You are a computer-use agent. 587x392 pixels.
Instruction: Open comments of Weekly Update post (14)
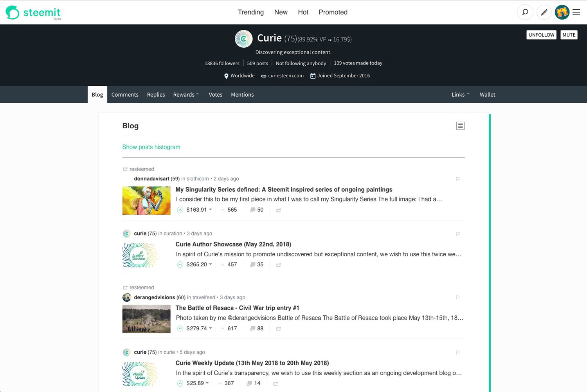[x=254, y=383]
